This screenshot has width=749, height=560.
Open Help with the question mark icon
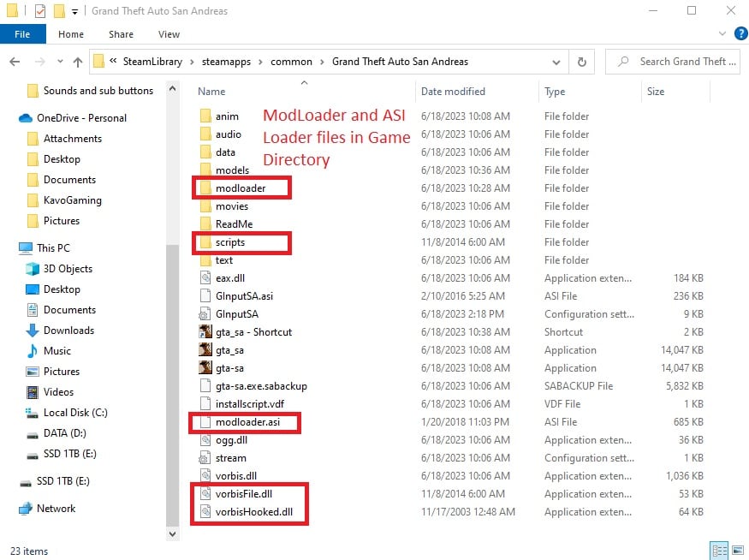click(x=741, y=33)
